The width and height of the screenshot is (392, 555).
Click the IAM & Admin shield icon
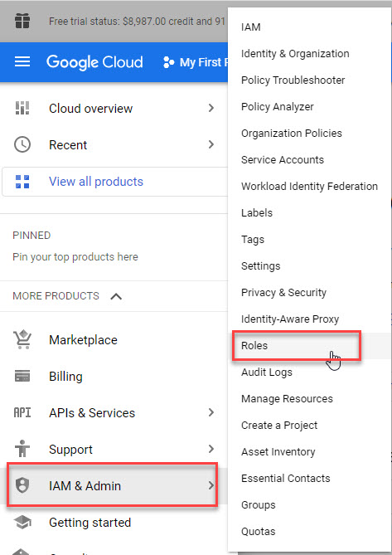point(22,485)
